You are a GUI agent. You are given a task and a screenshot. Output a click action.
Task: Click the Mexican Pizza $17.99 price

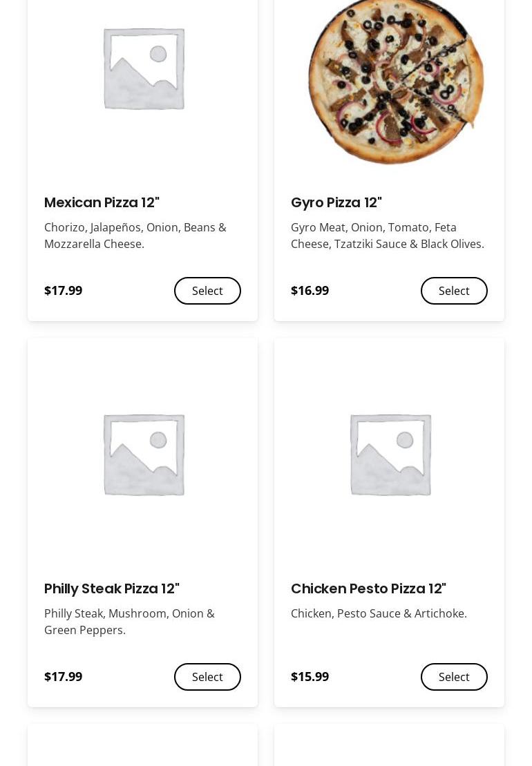pos(63,291)
